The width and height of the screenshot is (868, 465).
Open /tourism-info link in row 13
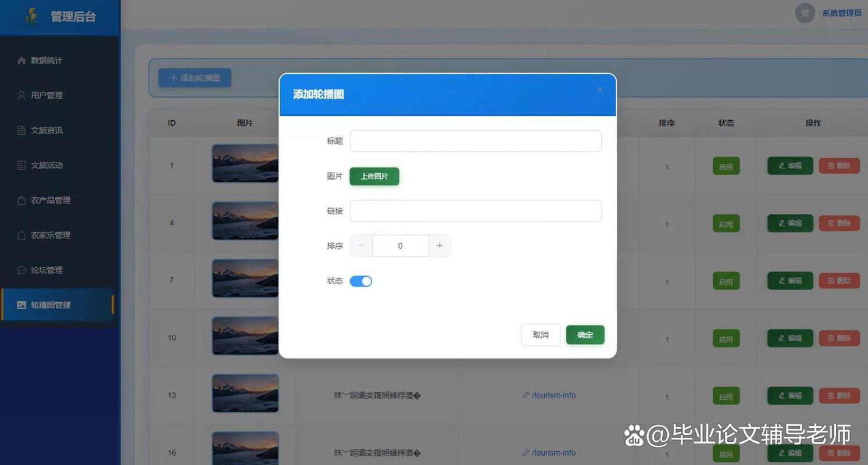click(549, 395)
